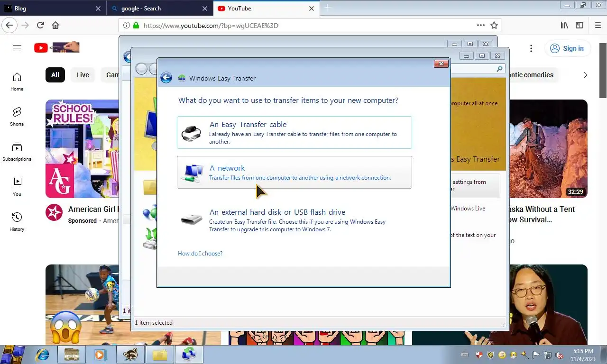Screen dimensions: 607x364
Task: Click the network computers icon
Action: 192,173
